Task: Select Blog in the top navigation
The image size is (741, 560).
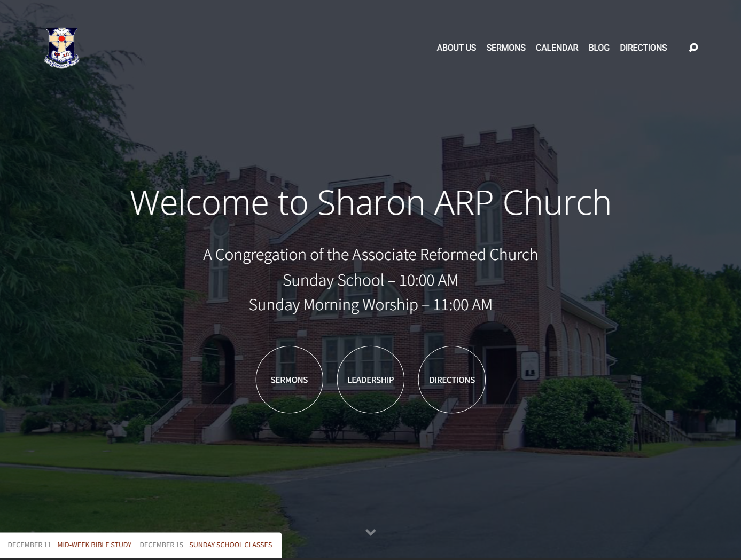Action: [x=598, y=48]
